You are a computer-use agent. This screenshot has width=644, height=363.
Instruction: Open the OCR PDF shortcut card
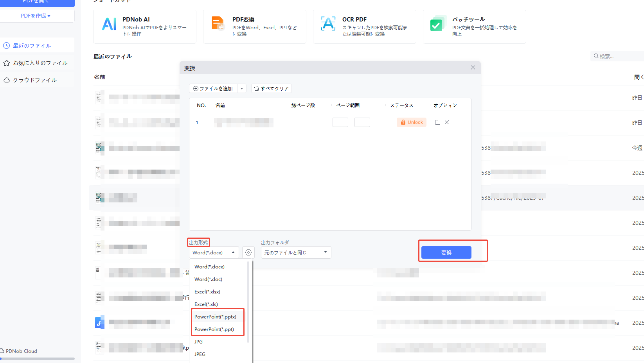[364, 27]
